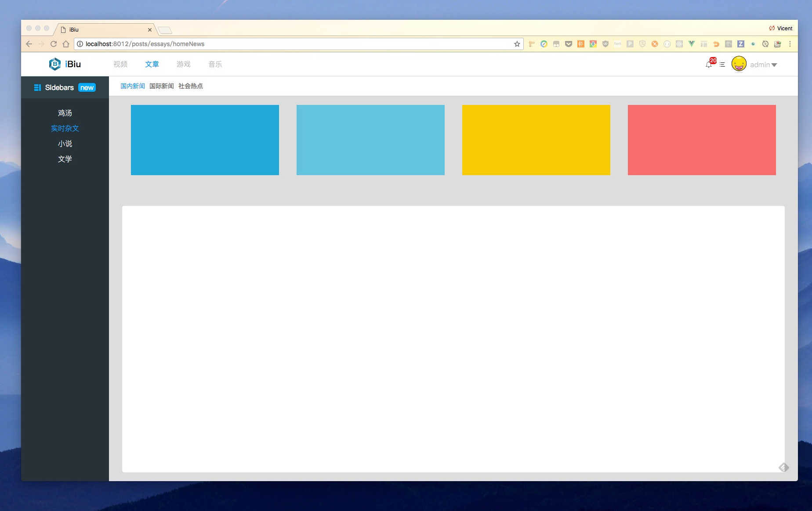Click the 'font' extension icon
The width and height of the screenshot is (812, 511).
point(618,44)
